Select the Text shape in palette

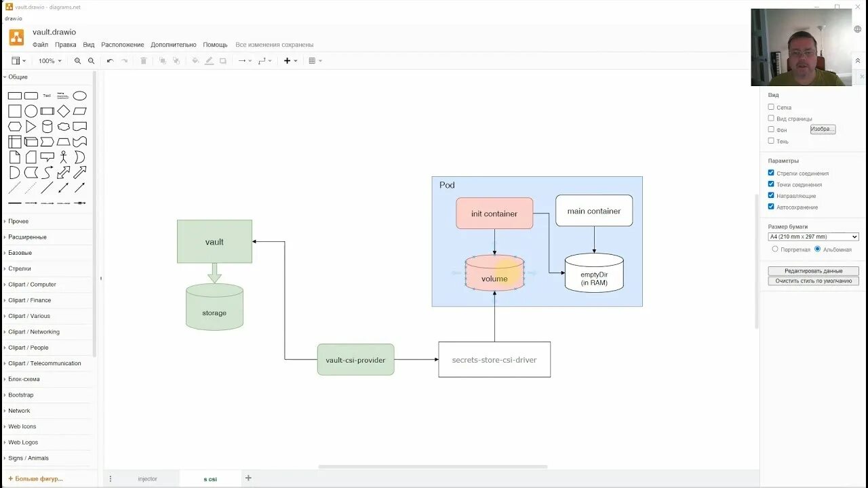pyautogui.click(x=47, y=96)
